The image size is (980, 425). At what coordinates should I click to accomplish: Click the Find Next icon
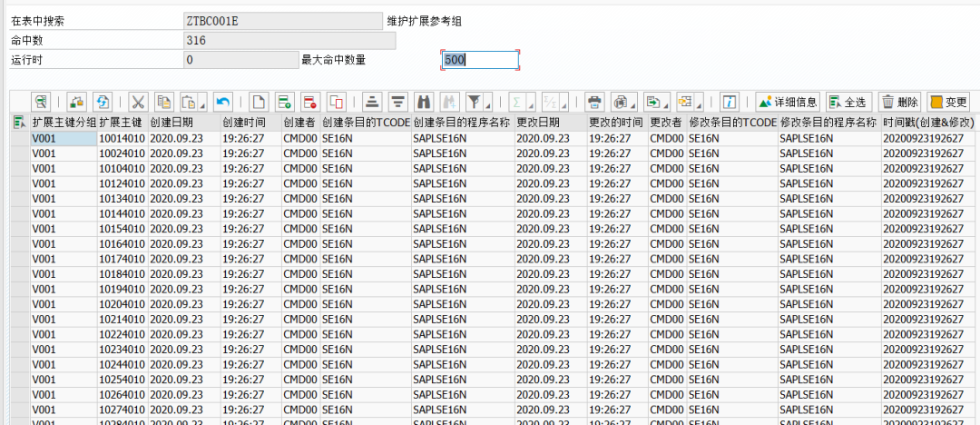coord(451,102)
